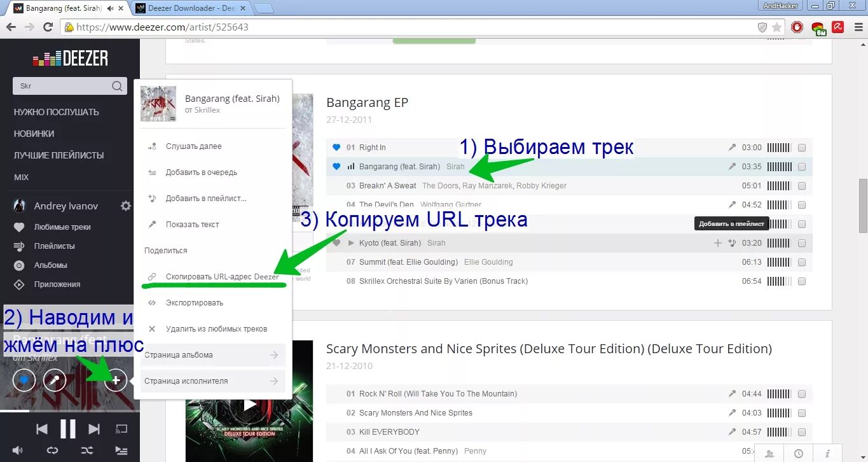The image size is (868, 462).
Task: Skip to previous track
Action: [x=41, y=429]
